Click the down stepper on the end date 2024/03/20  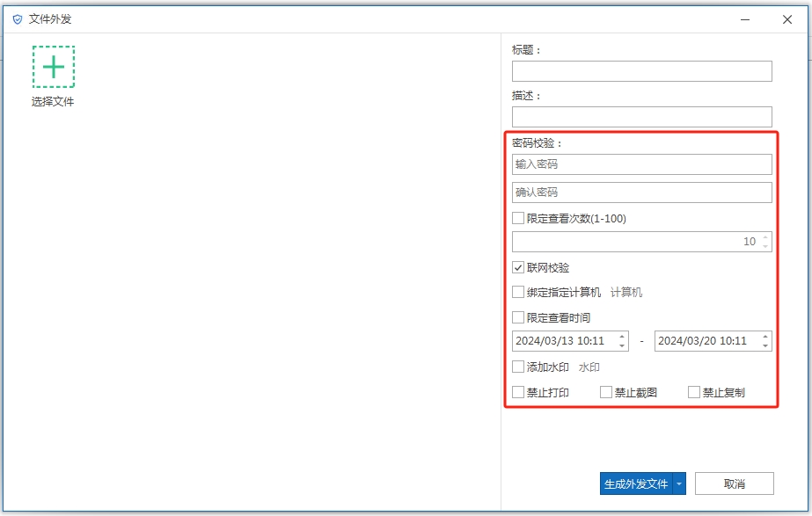[x=764, y=344]
